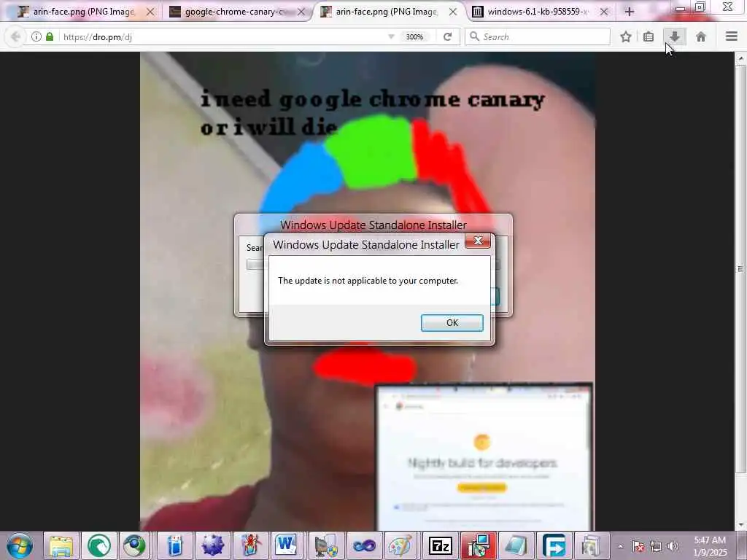Close the Windows Update Standalone Installer dialog
This screenshot has width=747, height=560.
[x=478, y=241]
